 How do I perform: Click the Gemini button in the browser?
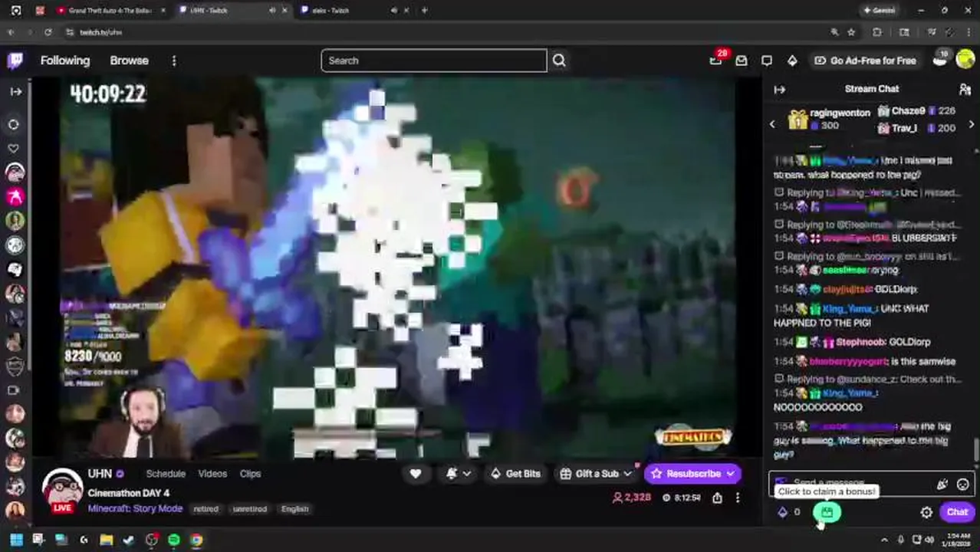pos(879,11)
